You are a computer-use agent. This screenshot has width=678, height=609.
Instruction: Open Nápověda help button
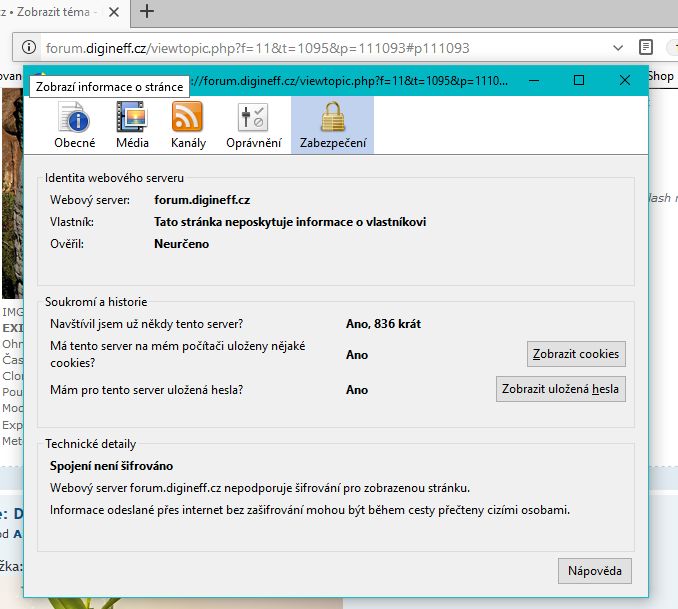coord(595,571)
